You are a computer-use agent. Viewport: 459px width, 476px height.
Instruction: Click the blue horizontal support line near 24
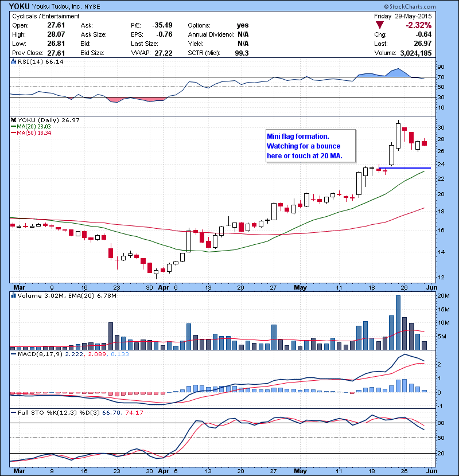(x=404, y=168)
